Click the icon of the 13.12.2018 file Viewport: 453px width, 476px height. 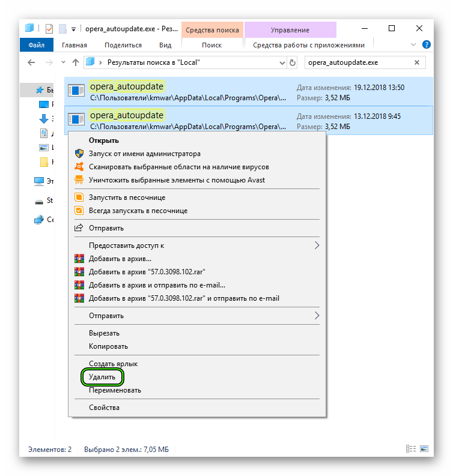tap(76, 119)
